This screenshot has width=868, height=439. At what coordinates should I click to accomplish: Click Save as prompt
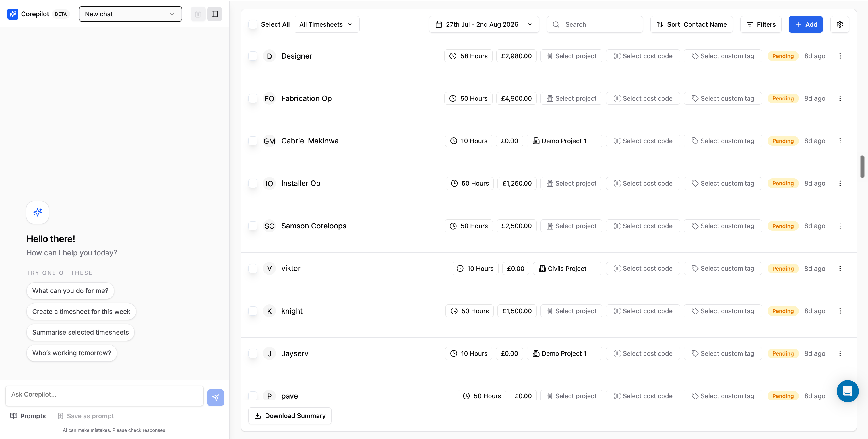pos(86,416)
